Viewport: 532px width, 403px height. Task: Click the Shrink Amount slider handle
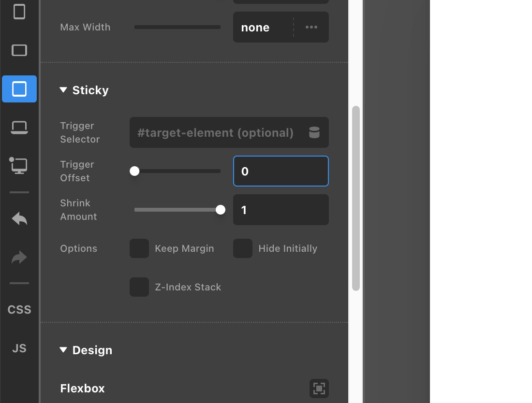tap(221, 210)
